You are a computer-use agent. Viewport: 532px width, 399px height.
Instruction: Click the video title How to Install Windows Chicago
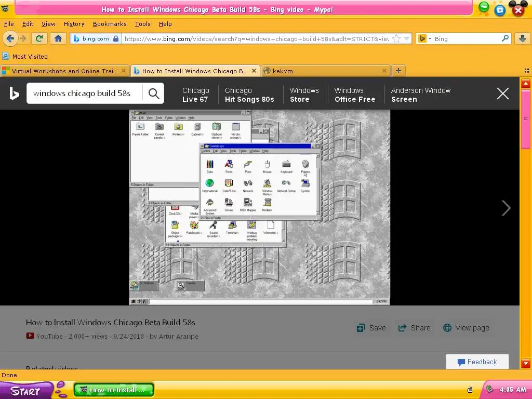click(111, 322)
